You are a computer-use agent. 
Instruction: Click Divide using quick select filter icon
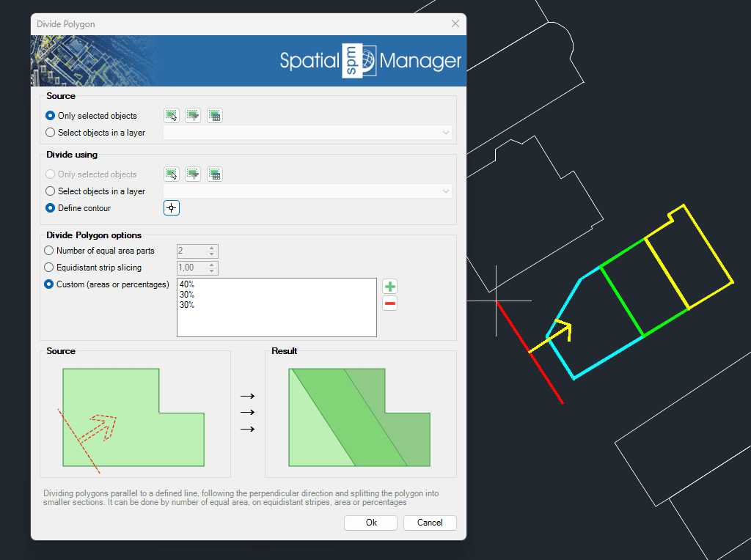coord(193,174)
